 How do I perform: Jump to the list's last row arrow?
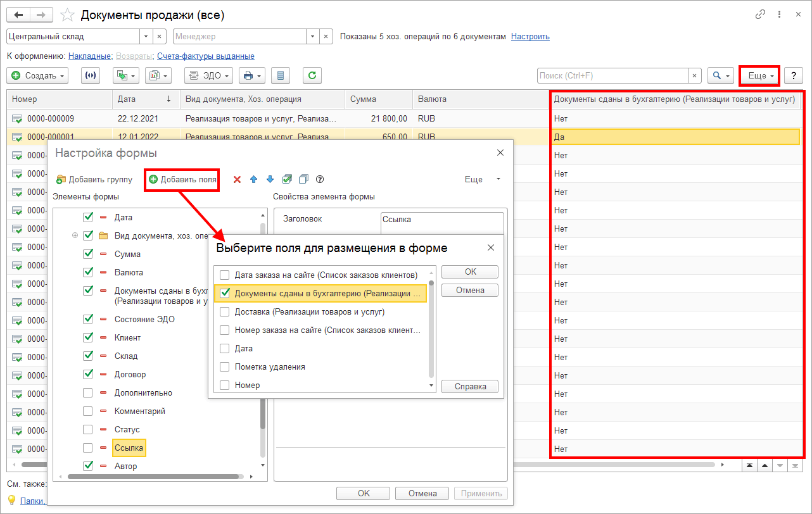795,465
